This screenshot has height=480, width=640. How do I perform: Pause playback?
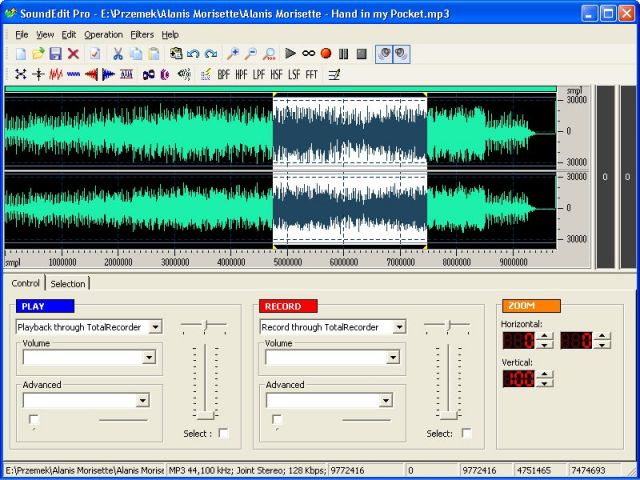(344, 53)
